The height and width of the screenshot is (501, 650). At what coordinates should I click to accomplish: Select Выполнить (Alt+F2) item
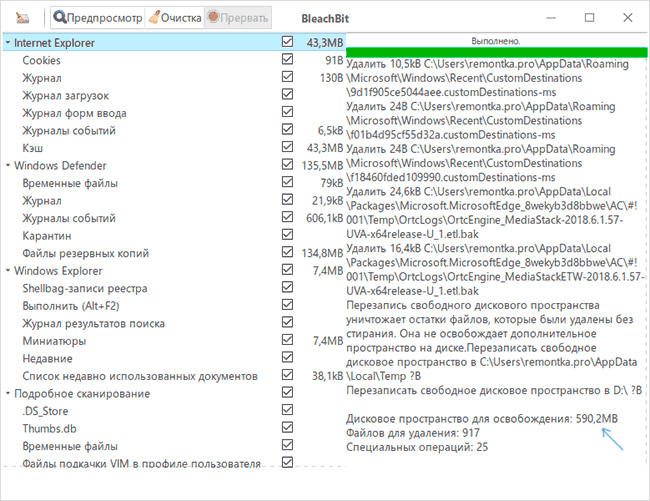[71, 306]
